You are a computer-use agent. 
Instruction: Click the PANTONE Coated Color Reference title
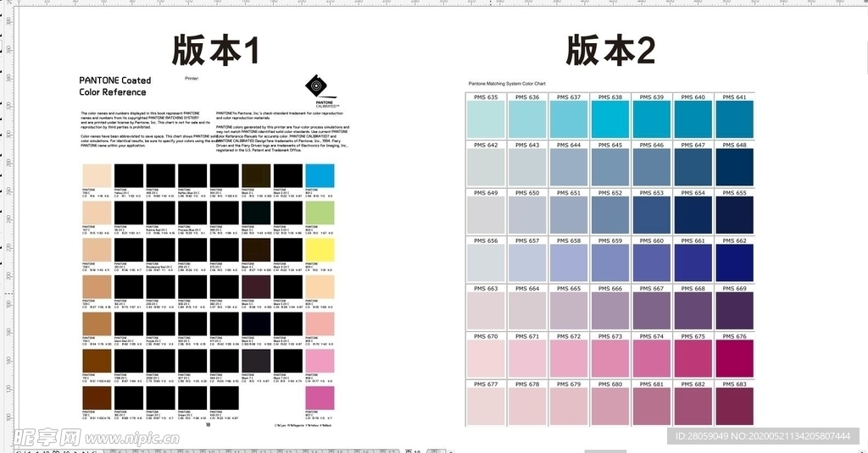(113, 86)
